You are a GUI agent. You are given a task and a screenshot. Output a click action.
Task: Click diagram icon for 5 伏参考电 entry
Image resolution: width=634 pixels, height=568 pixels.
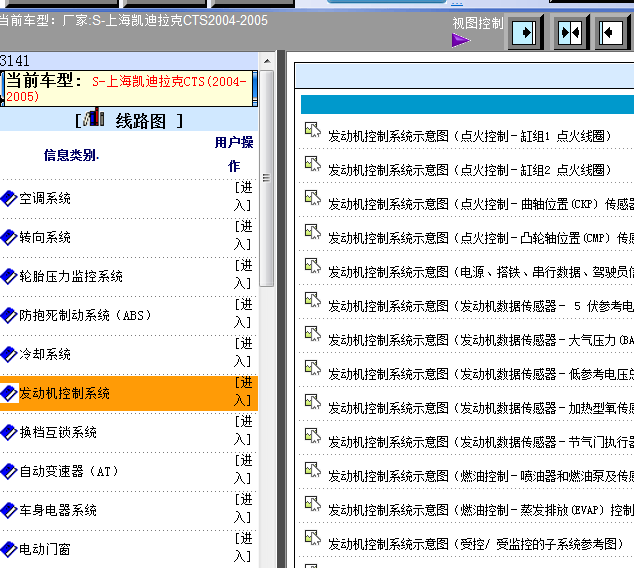313,300
